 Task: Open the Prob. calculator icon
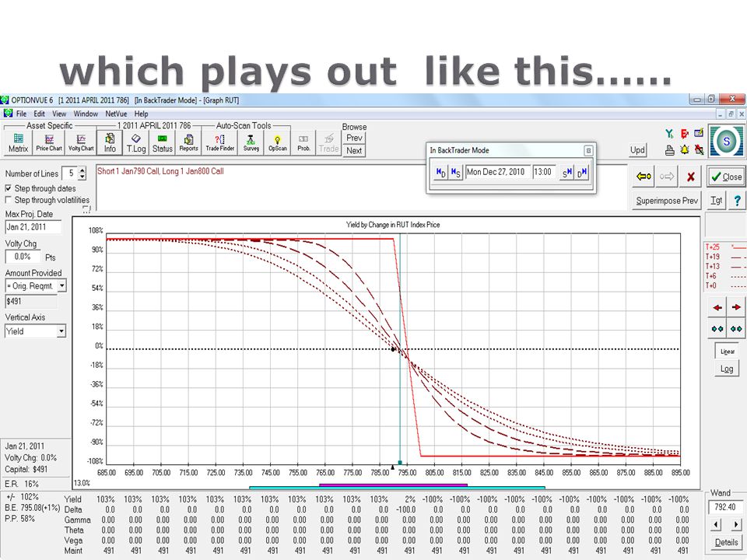(304, 143)
